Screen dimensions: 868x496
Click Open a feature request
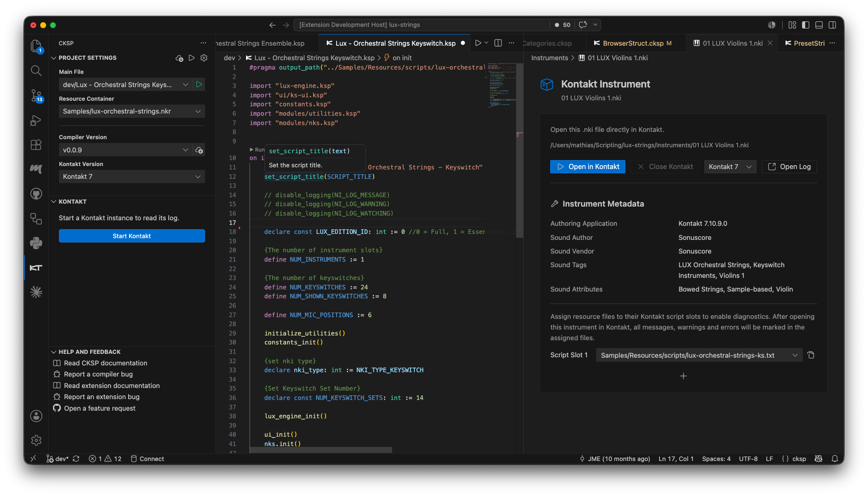tap(100, 408)
